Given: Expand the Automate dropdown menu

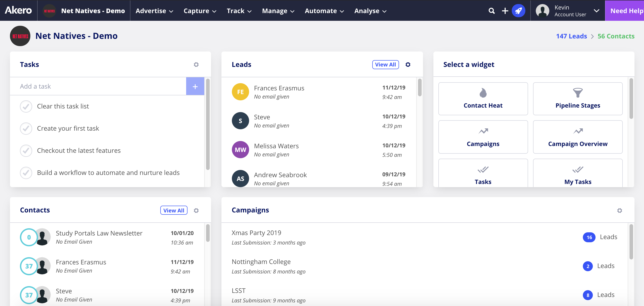Looking at the screenshot, I should (324, 11).
